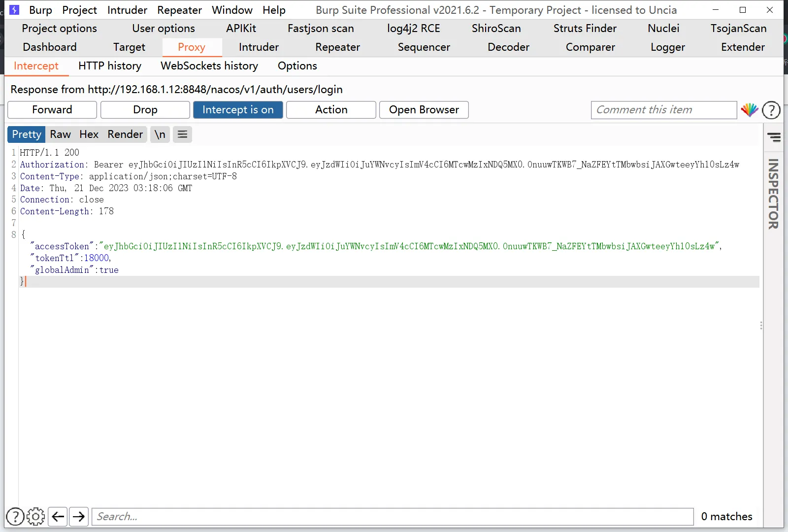Open the Intruder menu in menu bar

pyautogui.click(x=127, y=10)
